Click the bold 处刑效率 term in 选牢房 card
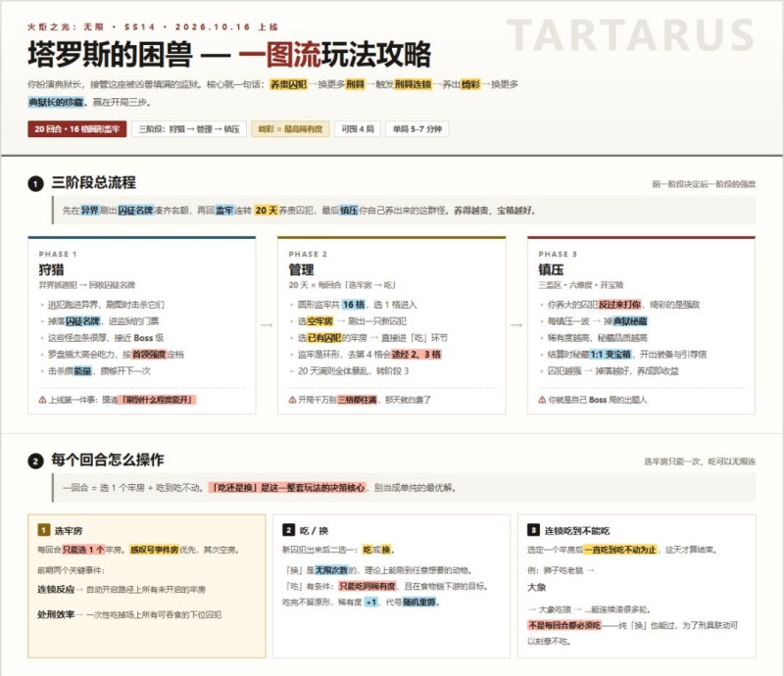The width and height of the screenshot is (784, 676). [x=56, y=614]
